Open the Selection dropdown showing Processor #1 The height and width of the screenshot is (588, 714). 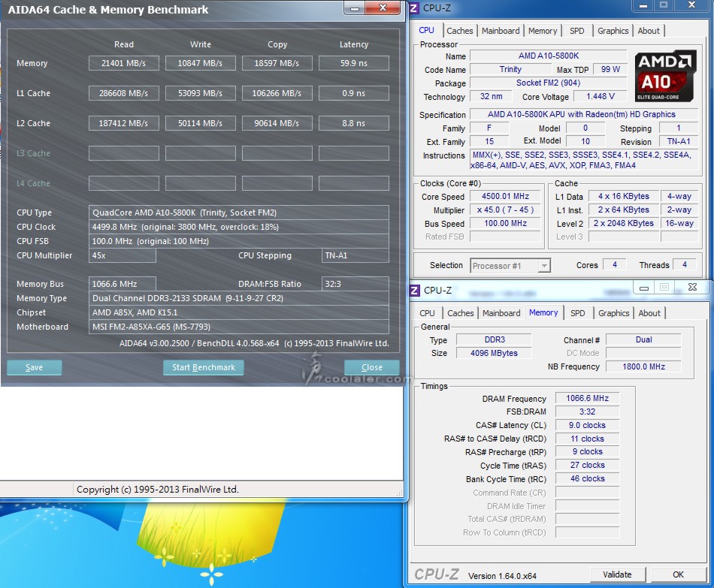click(510, 265)
